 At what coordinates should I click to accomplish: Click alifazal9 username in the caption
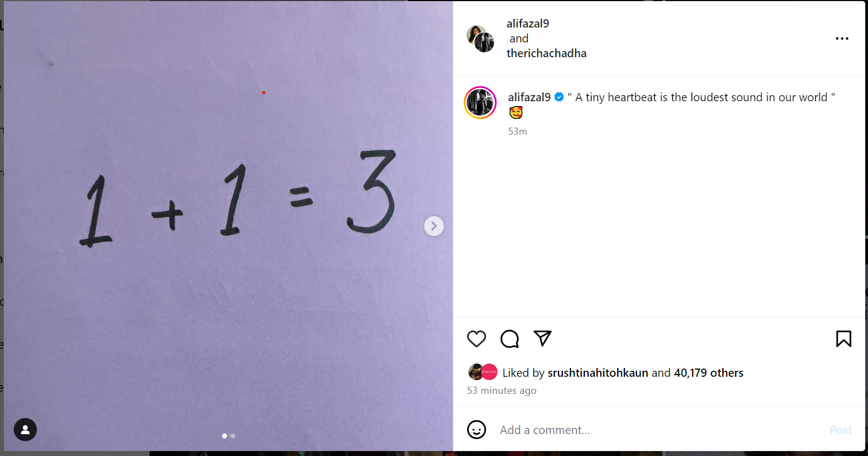pos(529,97)
